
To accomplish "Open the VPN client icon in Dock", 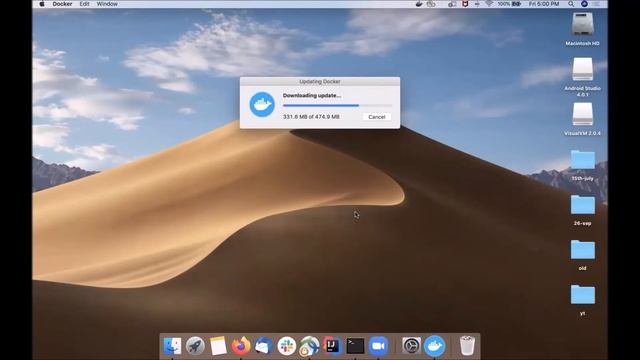I will pos(309,346).
